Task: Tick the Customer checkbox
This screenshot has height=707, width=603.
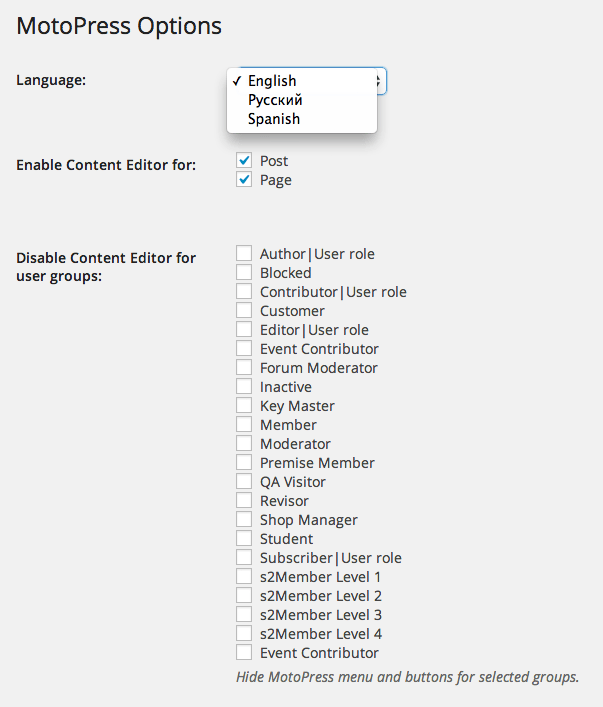Action: pos(244,311)
